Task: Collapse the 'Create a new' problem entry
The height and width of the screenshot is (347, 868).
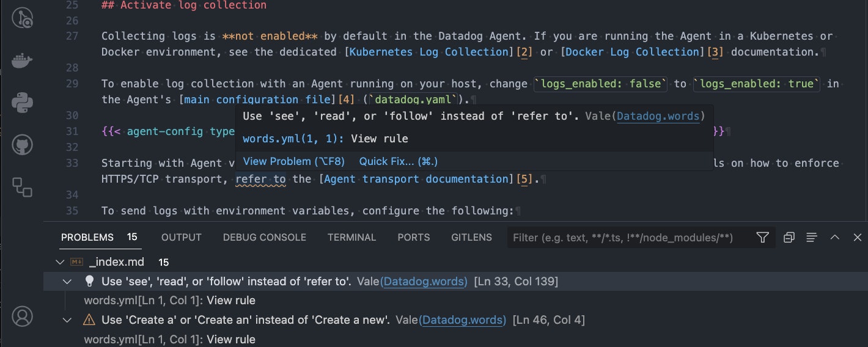Action: (68, 320)
